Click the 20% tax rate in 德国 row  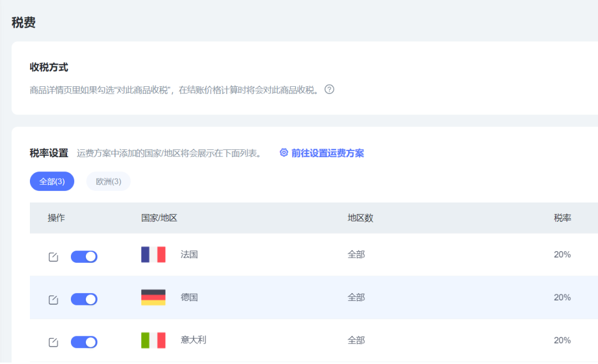tap(561, 297)
